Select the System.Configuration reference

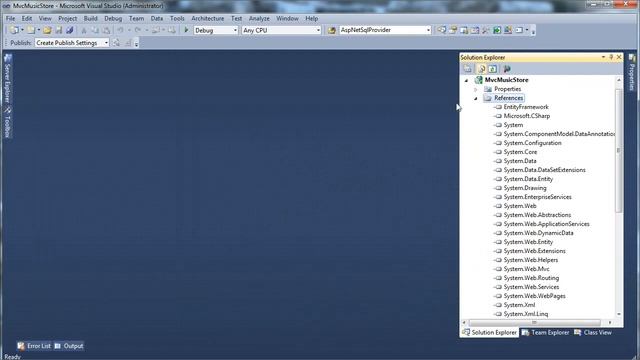pos(532,143)
